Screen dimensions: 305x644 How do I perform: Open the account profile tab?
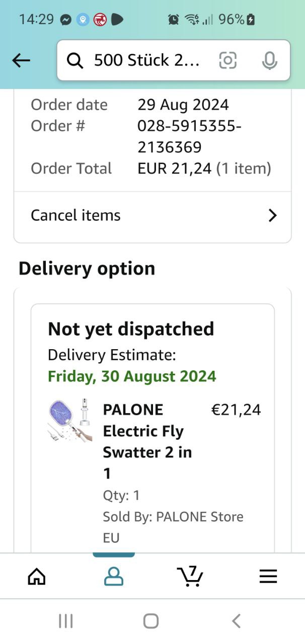(x=114, y=577)
